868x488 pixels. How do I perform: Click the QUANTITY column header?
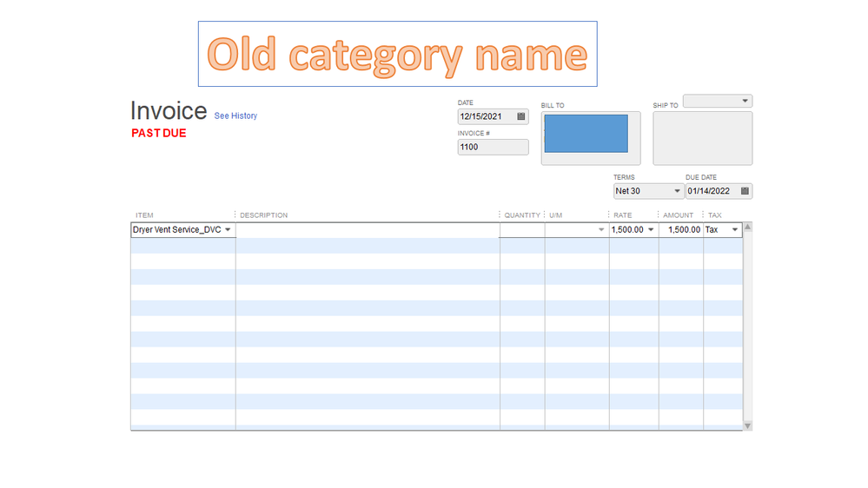pos(522,215)
